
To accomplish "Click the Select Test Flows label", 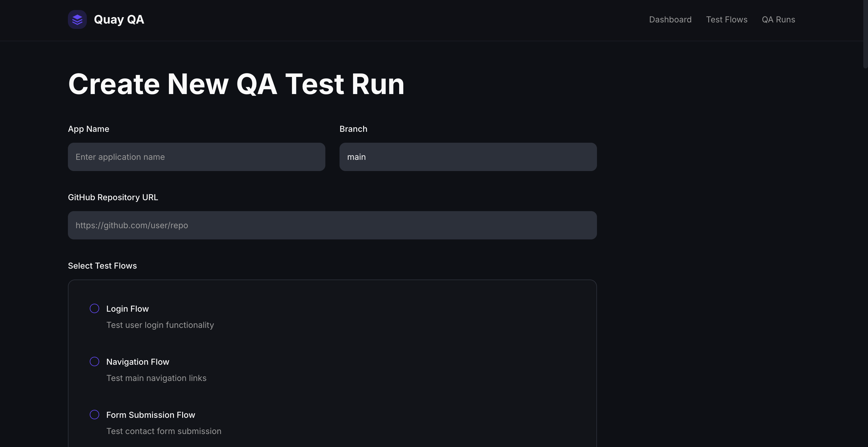I will coord(102,266).
